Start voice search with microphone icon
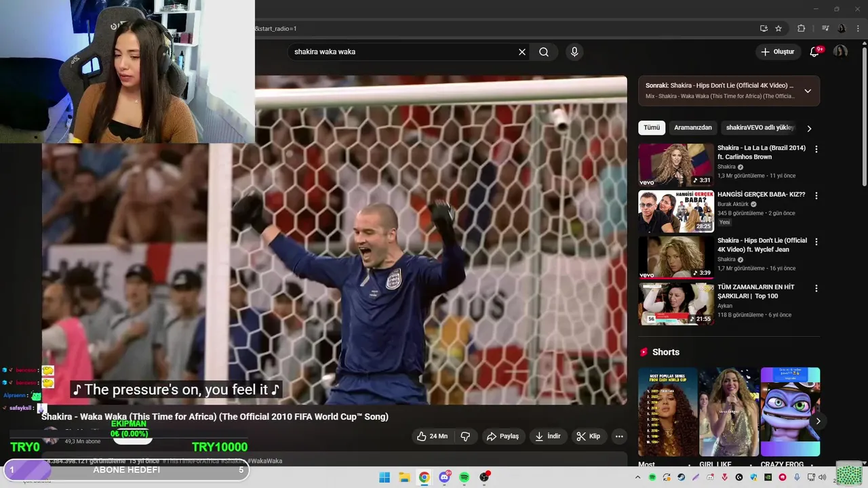Image resolution: width=868 pixels, height=488 pixels. tap(574, 52)
